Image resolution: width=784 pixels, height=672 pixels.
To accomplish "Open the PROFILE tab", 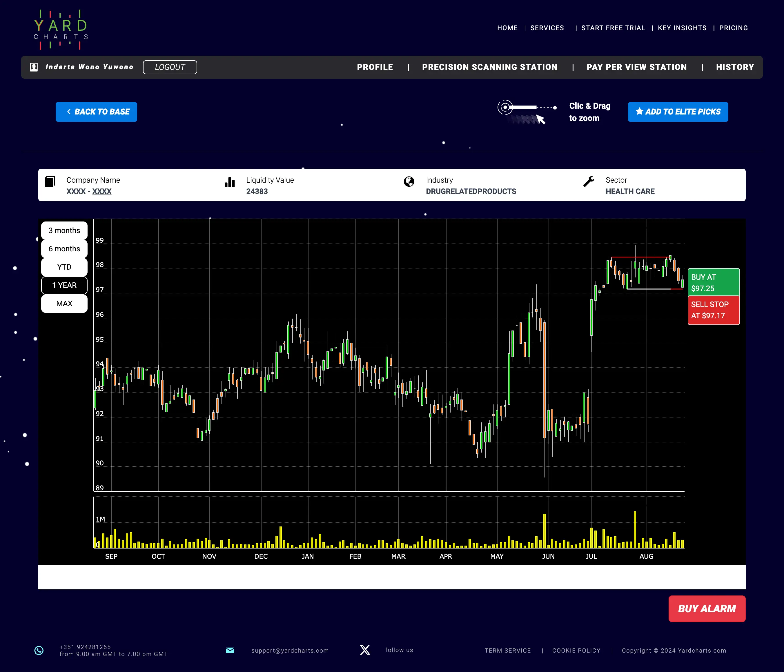I will click(x=375, y=67).
